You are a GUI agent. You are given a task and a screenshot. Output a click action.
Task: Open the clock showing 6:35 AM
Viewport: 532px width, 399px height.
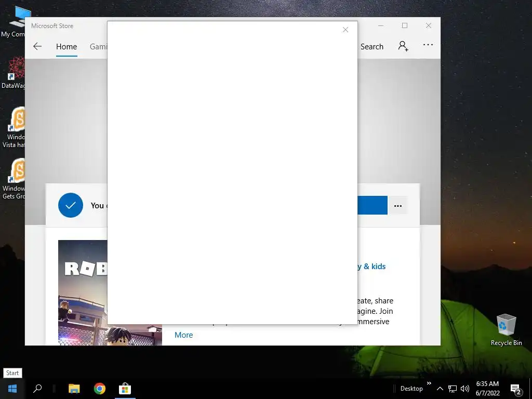click(x=487, y=389)
